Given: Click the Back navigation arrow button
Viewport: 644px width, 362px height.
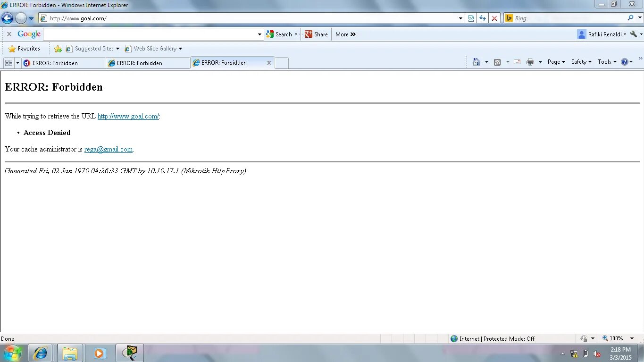Looking at the screenshot, I should 8,18.
